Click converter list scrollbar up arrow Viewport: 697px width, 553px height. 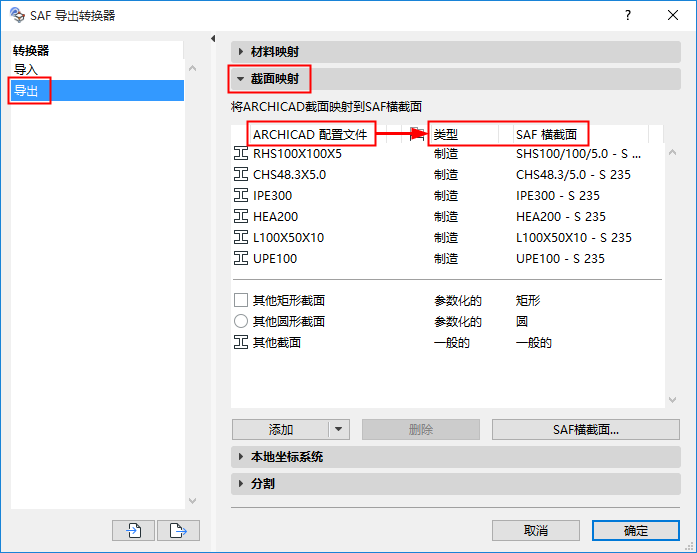(x=192, y=68)
